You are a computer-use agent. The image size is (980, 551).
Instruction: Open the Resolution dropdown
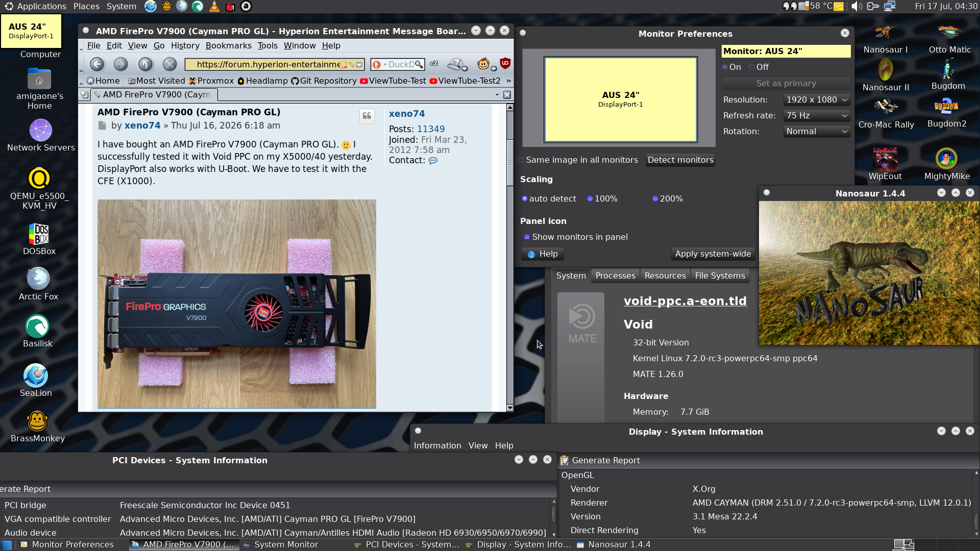click(x=817, y=99)
